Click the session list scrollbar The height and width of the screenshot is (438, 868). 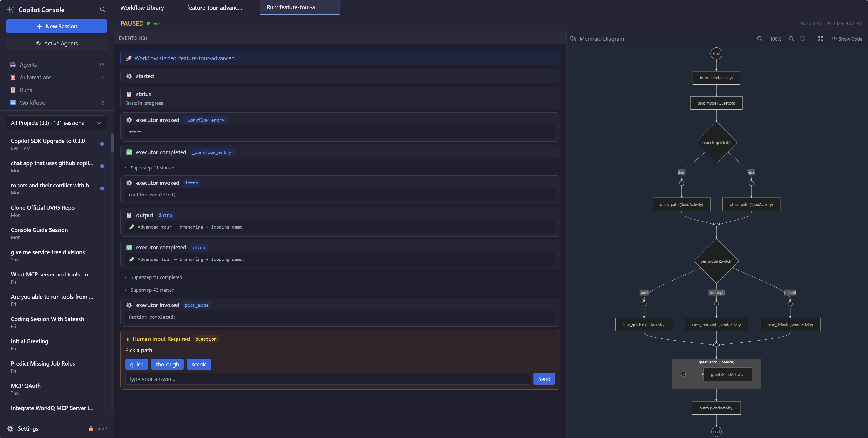[x=112, y=143]
